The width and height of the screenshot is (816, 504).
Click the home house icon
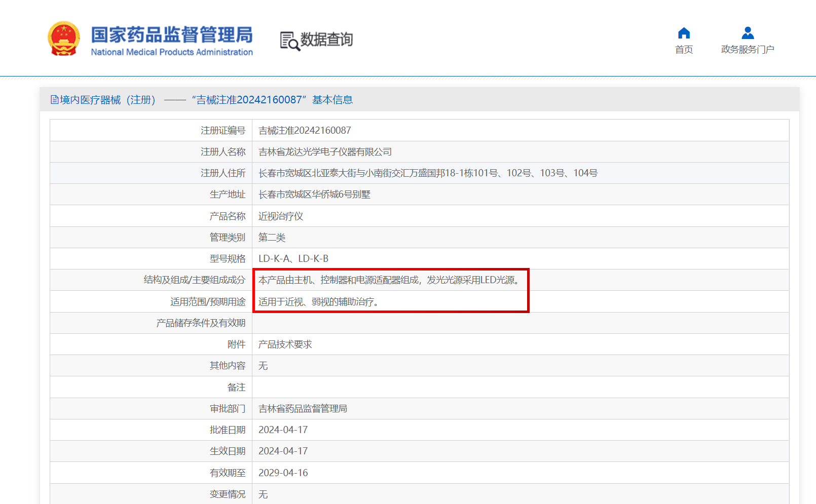tap(684, 33)
